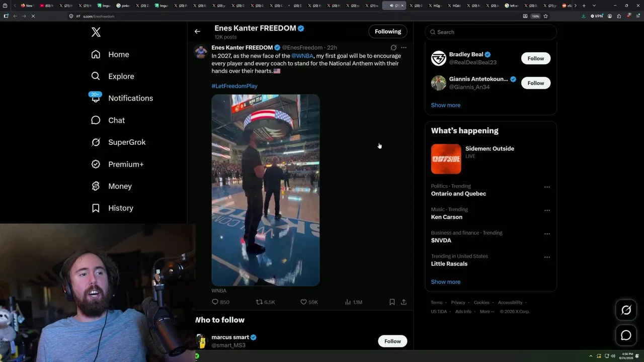Open the Sidemen: Outside live event
Image resolution: width=644 pixels, height=362 pixels.
(491, 159)
